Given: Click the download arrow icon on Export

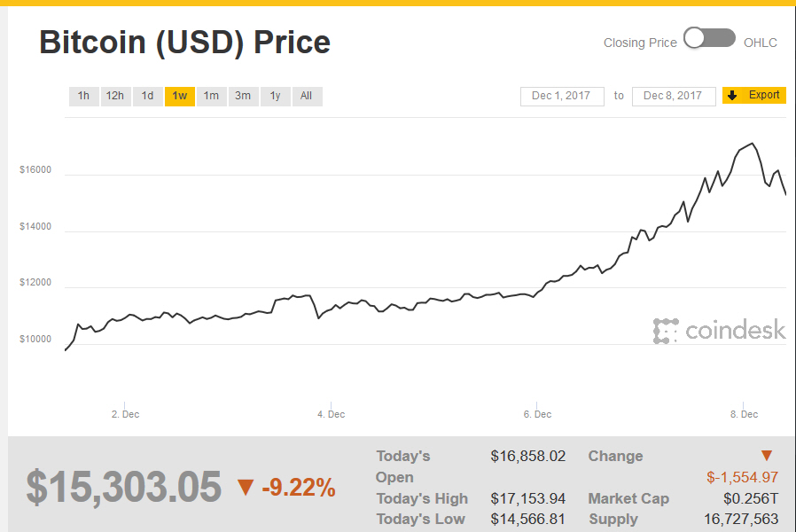Looking at the screenshot, I should pyautogui.click(x=732, y=95).
